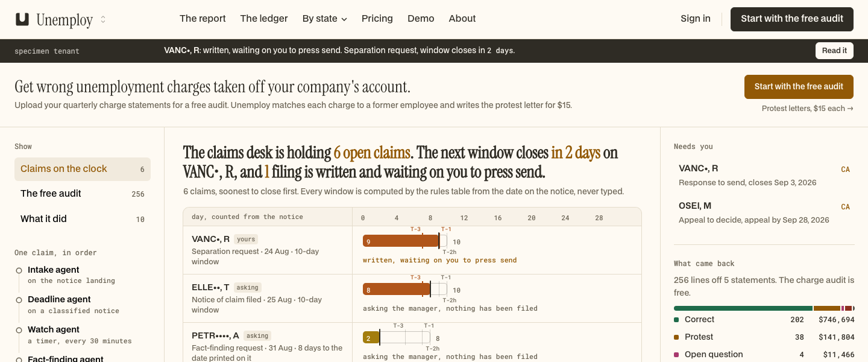
Task: Click the brown Protest legend swatch
Action: click(x=676, y=337)
